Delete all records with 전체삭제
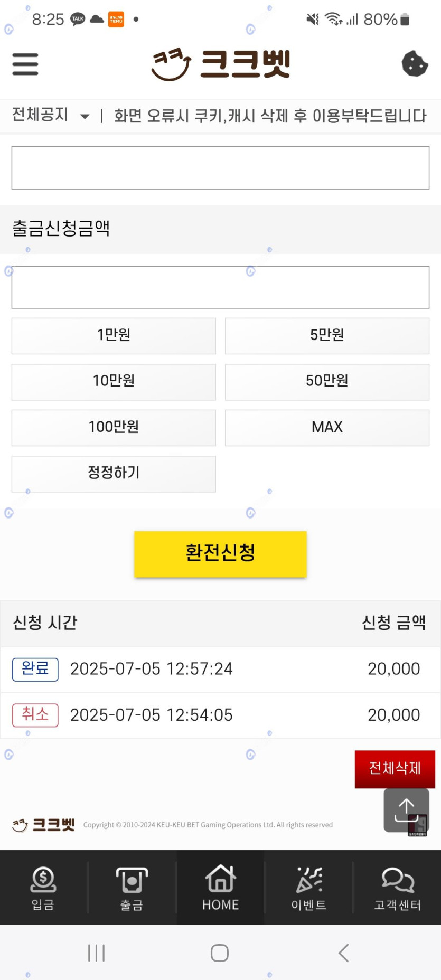Viewport: 441px width, 980px height. point(395,768)
